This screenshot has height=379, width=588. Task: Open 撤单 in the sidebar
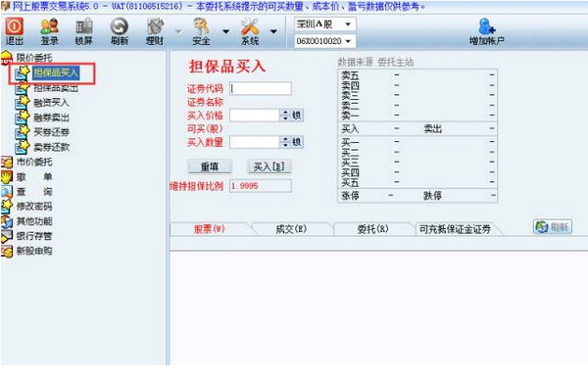[x=34, y=176]
